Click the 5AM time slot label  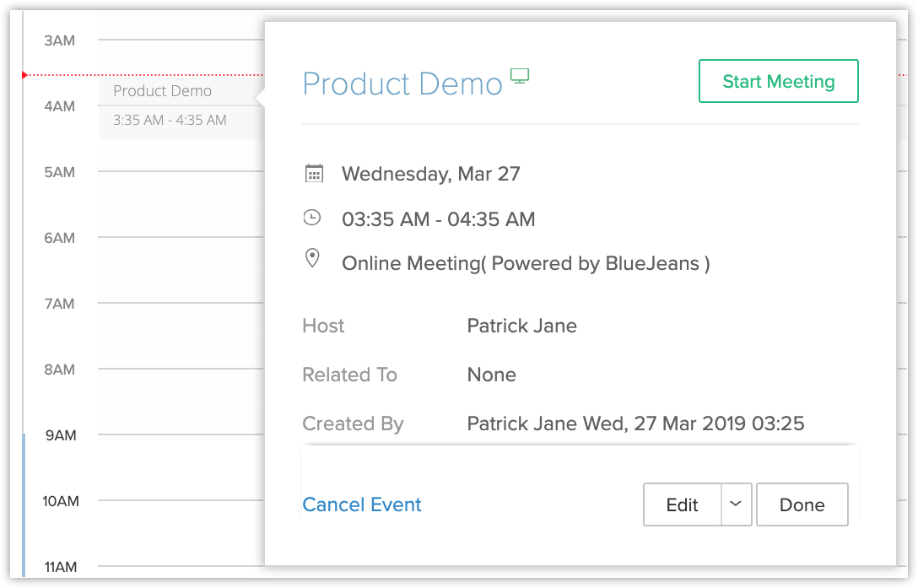point(60,172)
